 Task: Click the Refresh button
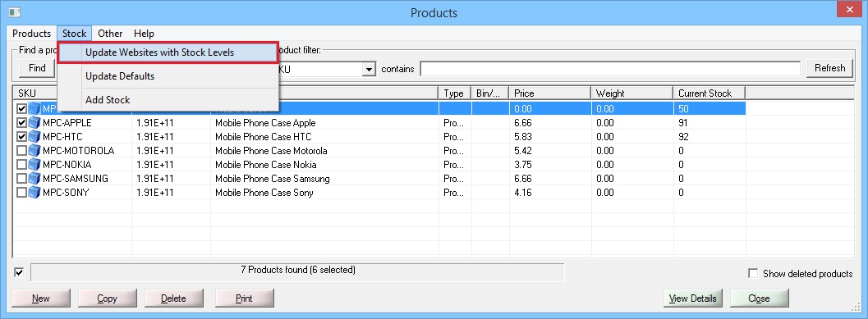829,68
